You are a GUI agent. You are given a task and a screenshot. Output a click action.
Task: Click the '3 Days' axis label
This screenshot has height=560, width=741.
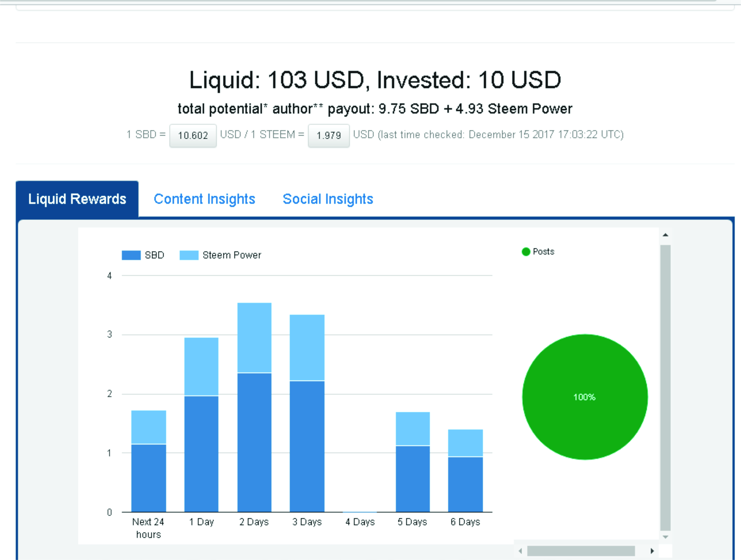click(x=307, y=522)
